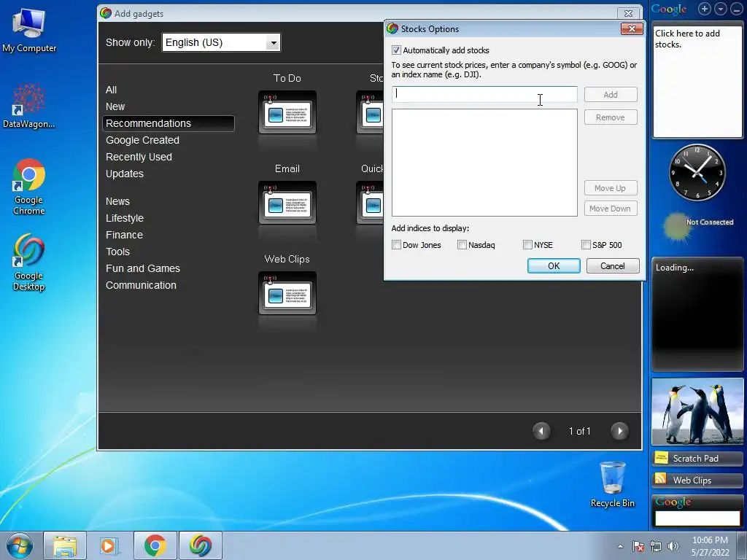Click the Add stock button
This screenshot has width=747, height=560.
coord(611,94)
